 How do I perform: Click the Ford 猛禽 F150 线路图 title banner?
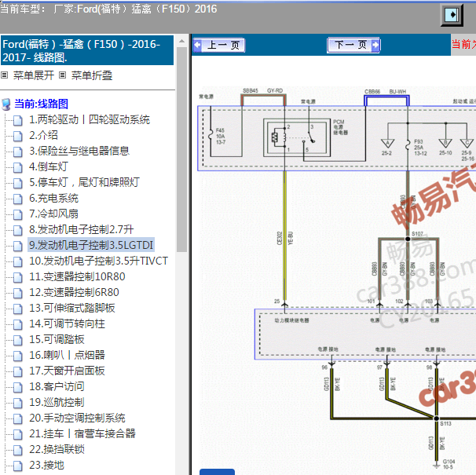click(87, 50)
